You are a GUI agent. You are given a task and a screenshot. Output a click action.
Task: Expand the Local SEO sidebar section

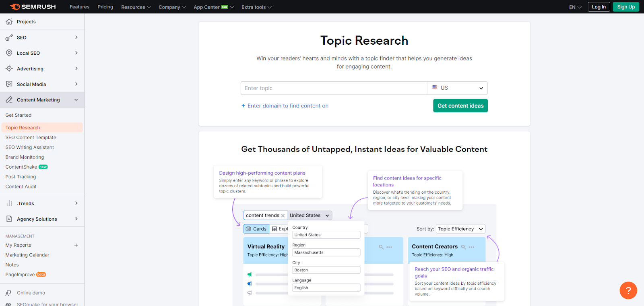point(76,53)
